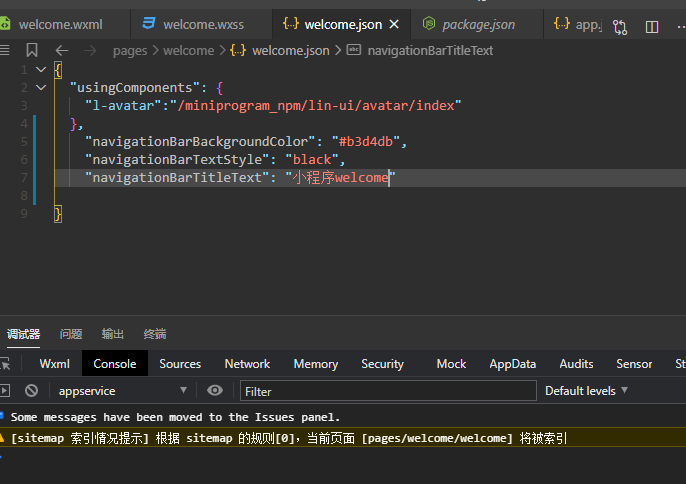Screen dimensions: 686x484
Task: Open the editor more actions ellipsis
Action: pos(678,27)
